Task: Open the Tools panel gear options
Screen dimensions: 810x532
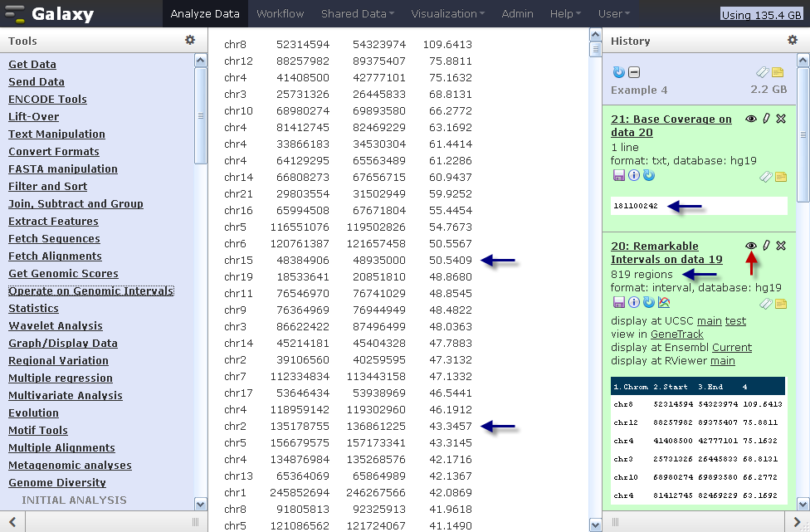Action: [x=190, y=41]
